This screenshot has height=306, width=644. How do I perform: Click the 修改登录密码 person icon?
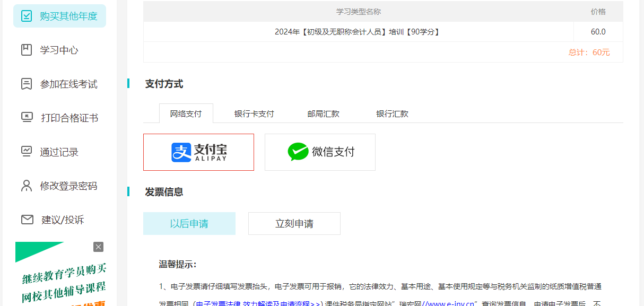(x=27, y=186)
